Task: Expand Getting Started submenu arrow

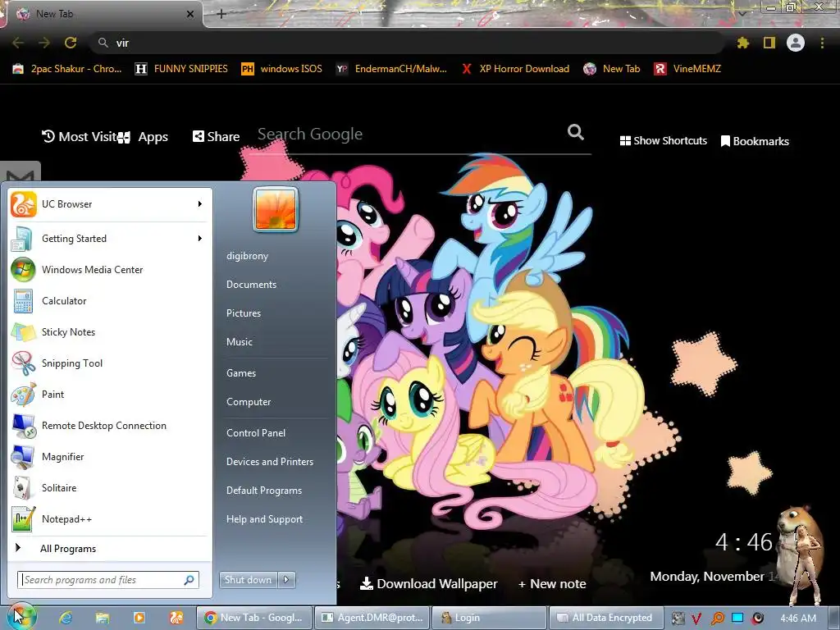Action: (200, 239)
